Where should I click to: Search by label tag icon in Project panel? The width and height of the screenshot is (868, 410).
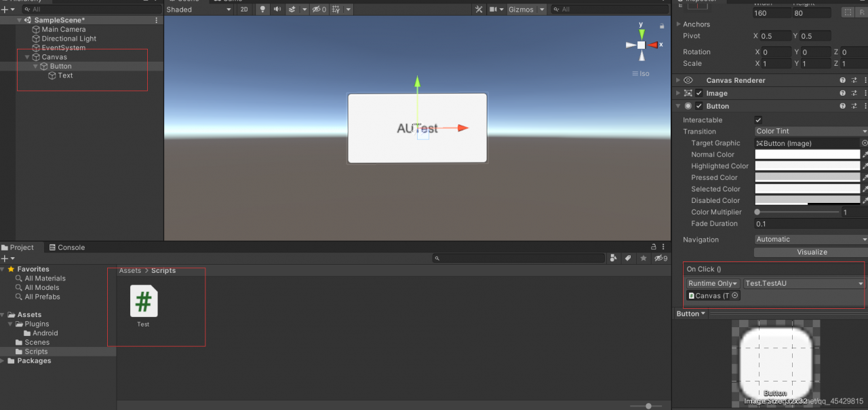(628, 258)
